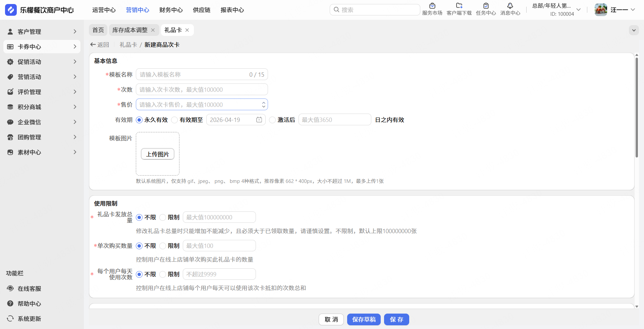Select the 有效期至 radio option
This screenshot has width=644, height=329.
point(174,120)
